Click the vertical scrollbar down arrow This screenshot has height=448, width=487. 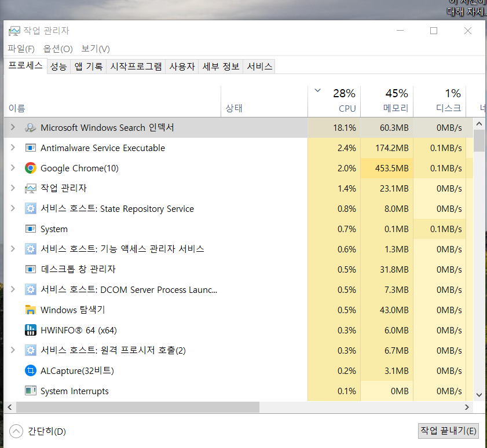click(479, 395)
